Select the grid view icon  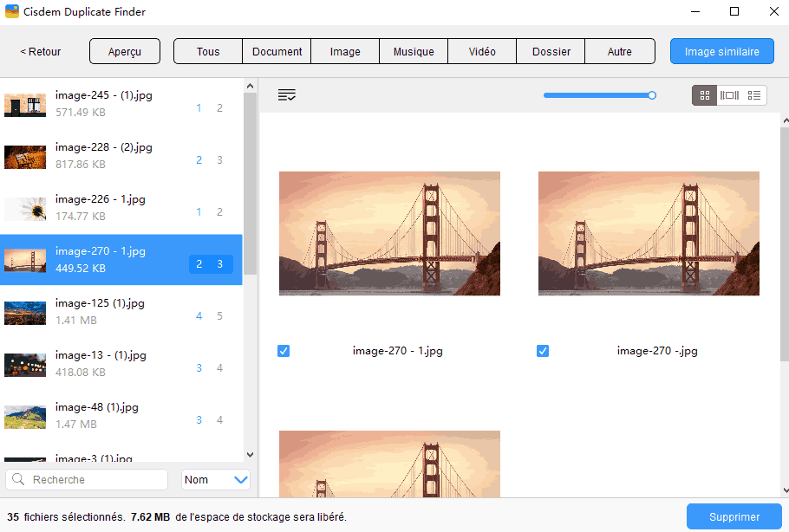pyautogui.click(x=703, y=95)
